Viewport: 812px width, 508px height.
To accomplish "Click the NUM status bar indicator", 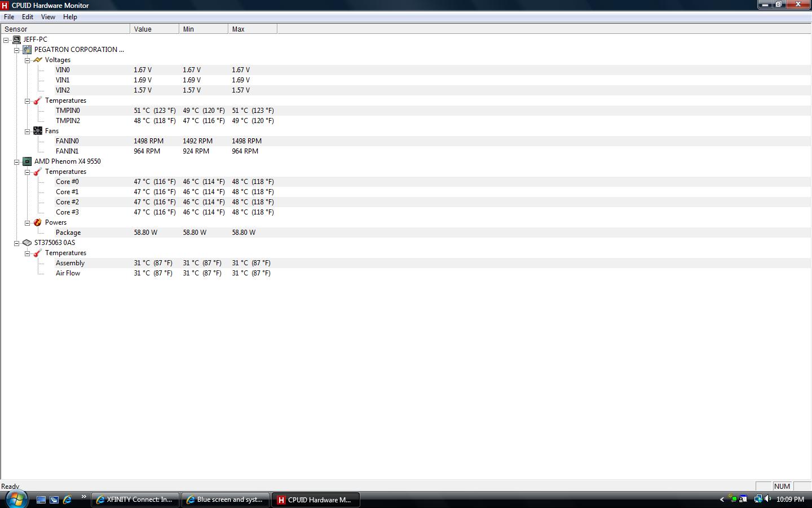I will pos(782,486).
